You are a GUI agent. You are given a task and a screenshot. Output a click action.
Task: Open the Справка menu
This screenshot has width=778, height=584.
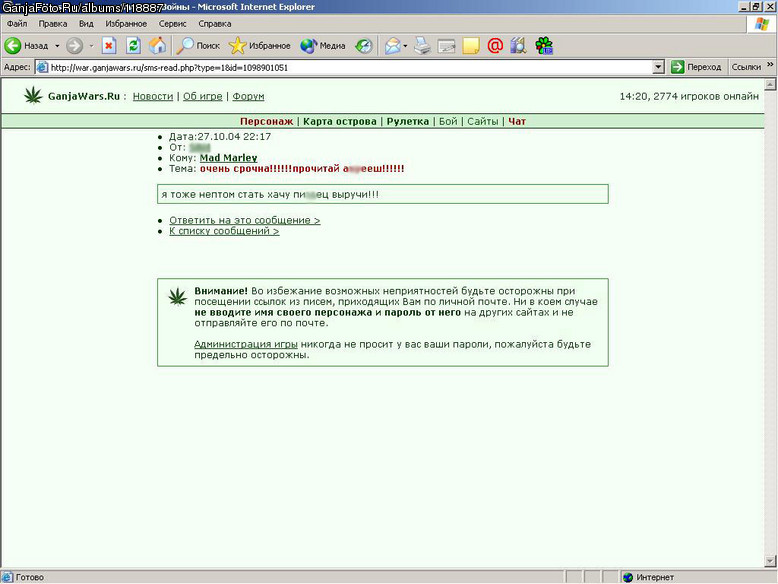click(214, 24)
